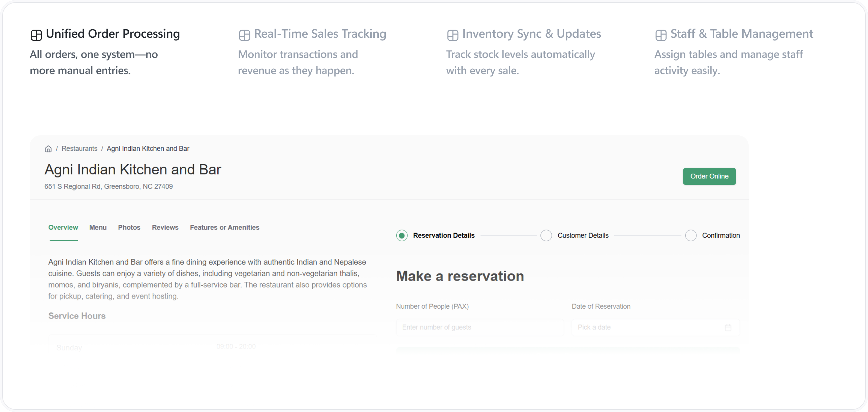The image size is (868, 412).
Task: Select the Customer Details step circle
Action: point(546,235)
